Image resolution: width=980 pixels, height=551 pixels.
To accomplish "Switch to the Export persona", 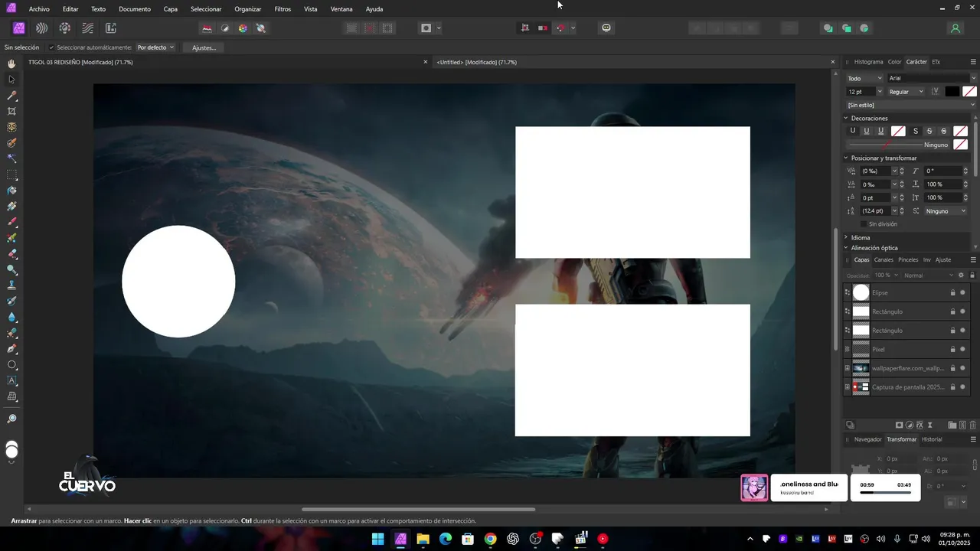I will [111, 28].
